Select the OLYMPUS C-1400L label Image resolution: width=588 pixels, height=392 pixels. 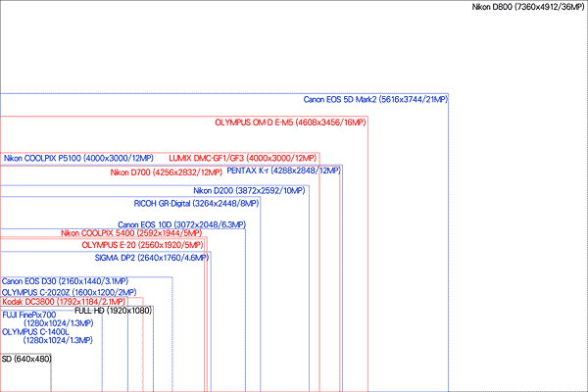click(x=47, y=336)
